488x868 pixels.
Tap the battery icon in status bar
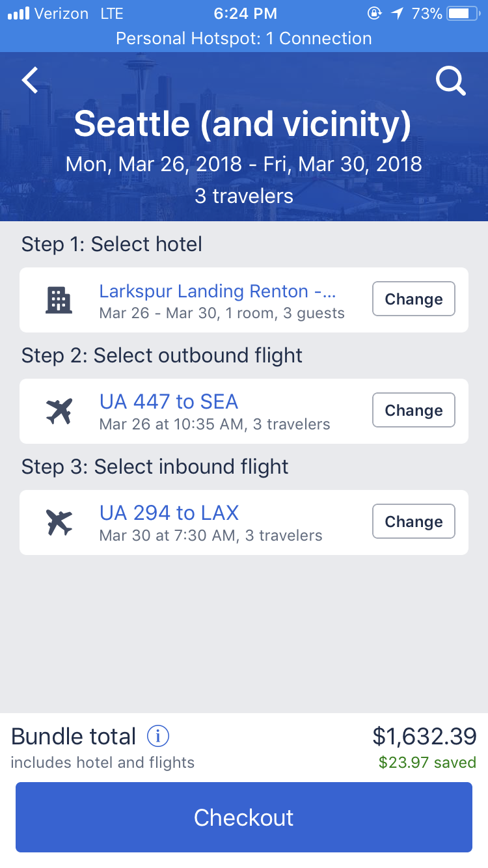pyautogui.click(x=463, y=13)
